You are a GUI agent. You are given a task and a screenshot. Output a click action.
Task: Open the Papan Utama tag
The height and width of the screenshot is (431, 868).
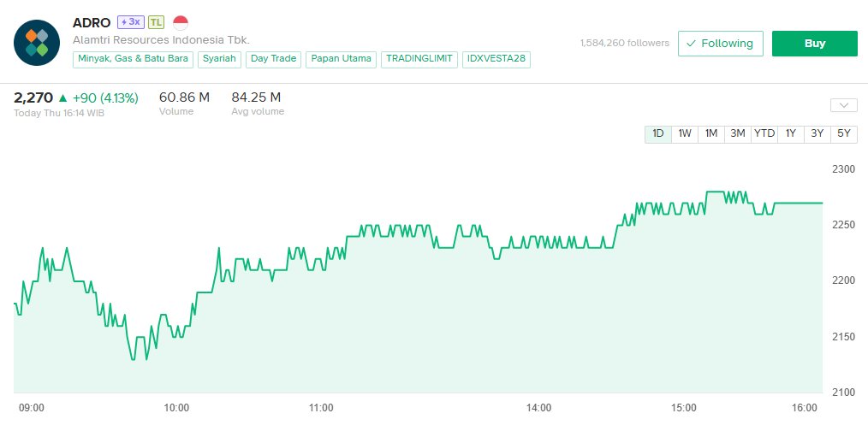click(341, 59)
